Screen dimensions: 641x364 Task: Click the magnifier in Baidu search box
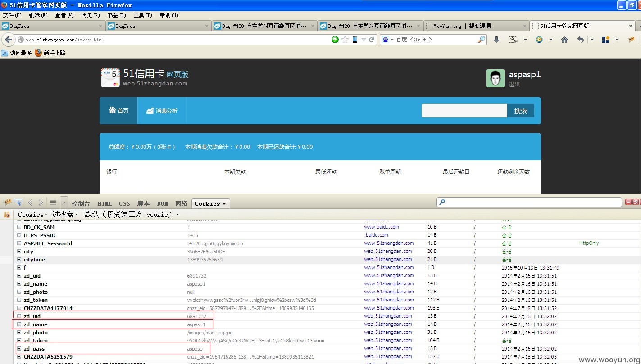tap(482, 40)
